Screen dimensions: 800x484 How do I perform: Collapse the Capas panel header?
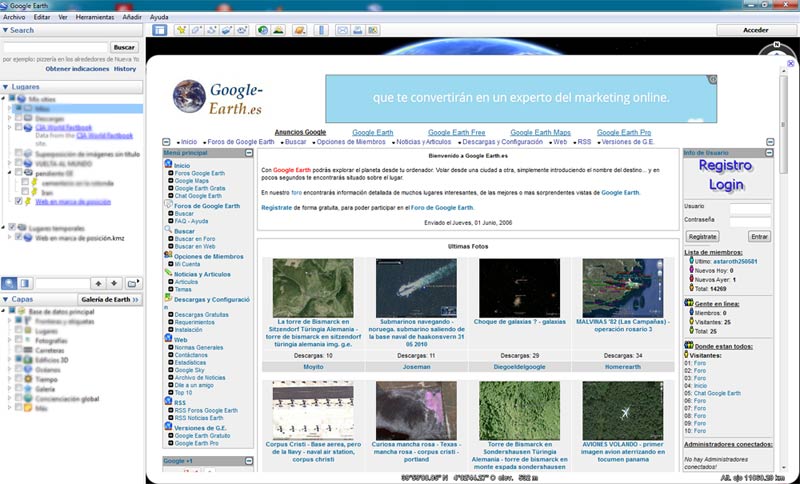pos(4,299)
